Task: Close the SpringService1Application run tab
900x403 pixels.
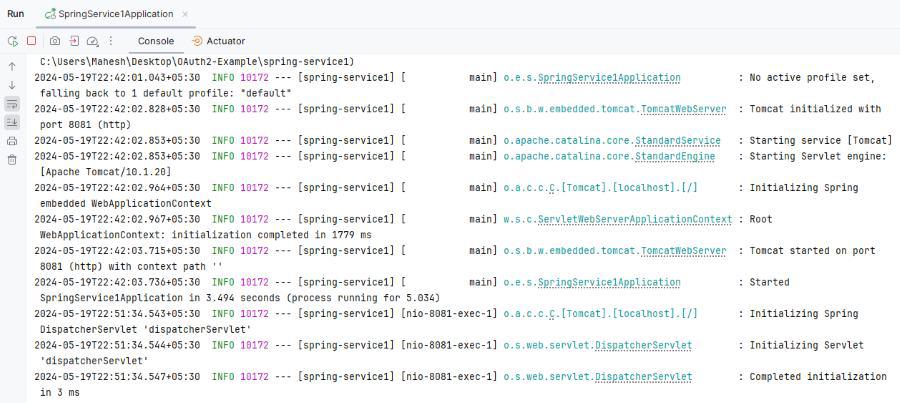Action: [185, 14]
